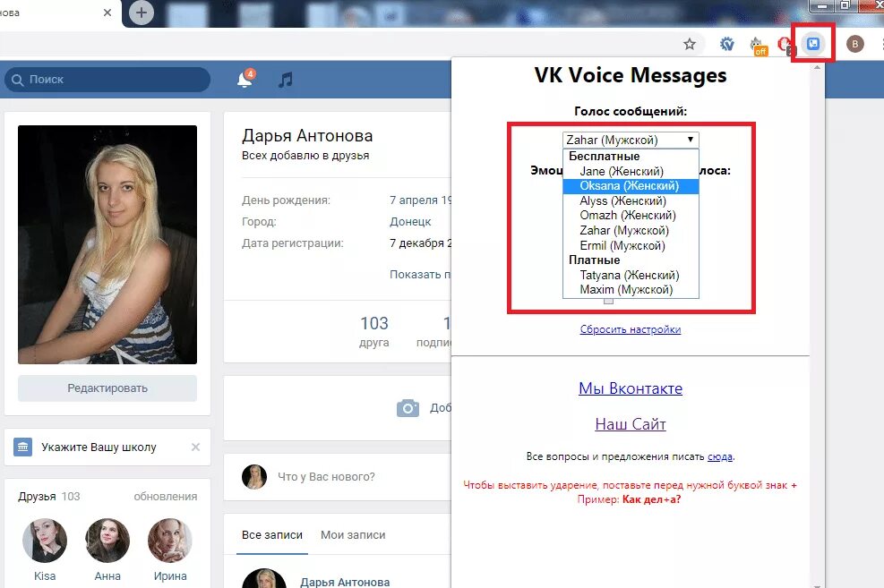Click the Укажите Вашу школу text

[99, 447]
